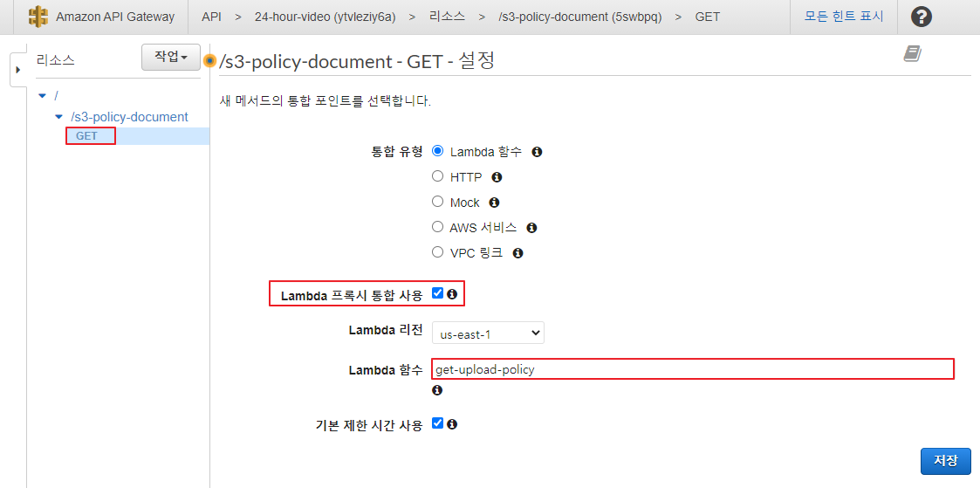
Task: Select /s3-policy-document in resource tree
Action: tap(129, 117)
